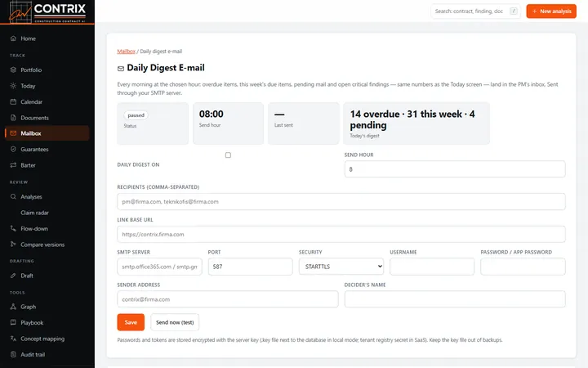This screenshot has height=368, width=588.
Task: Click the Send now (test) button
Action: (175, 322)
